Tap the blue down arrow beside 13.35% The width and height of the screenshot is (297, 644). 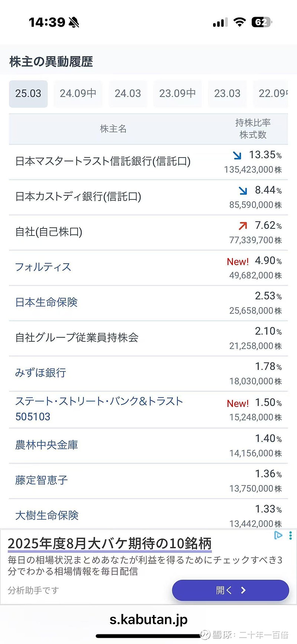[x=237, y=155]
